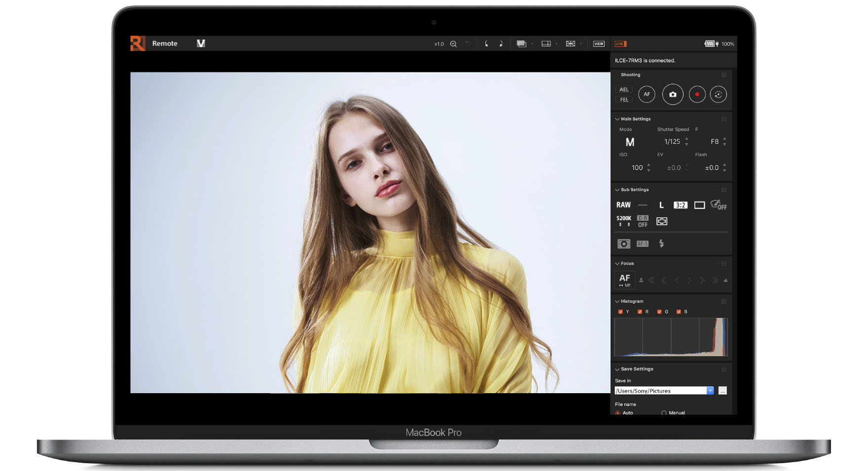Select Manual file name option

pos(664,413)
